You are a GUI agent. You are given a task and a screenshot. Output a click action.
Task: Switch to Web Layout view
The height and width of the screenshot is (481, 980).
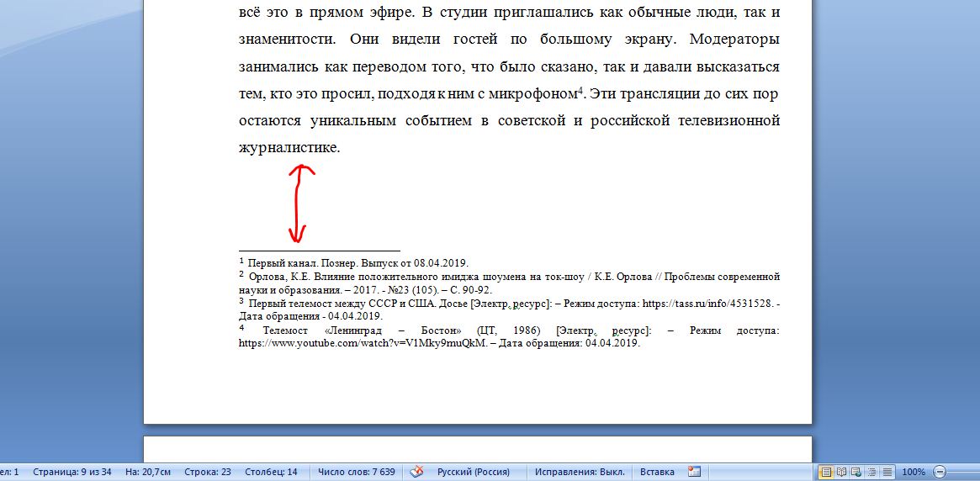point(856,472)
